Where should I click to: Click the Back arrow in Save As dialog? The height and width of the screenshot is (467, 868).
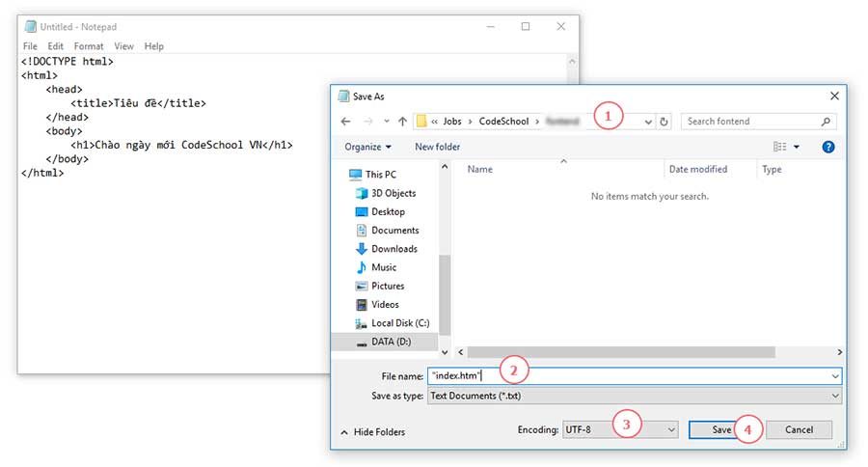point(346,122)
